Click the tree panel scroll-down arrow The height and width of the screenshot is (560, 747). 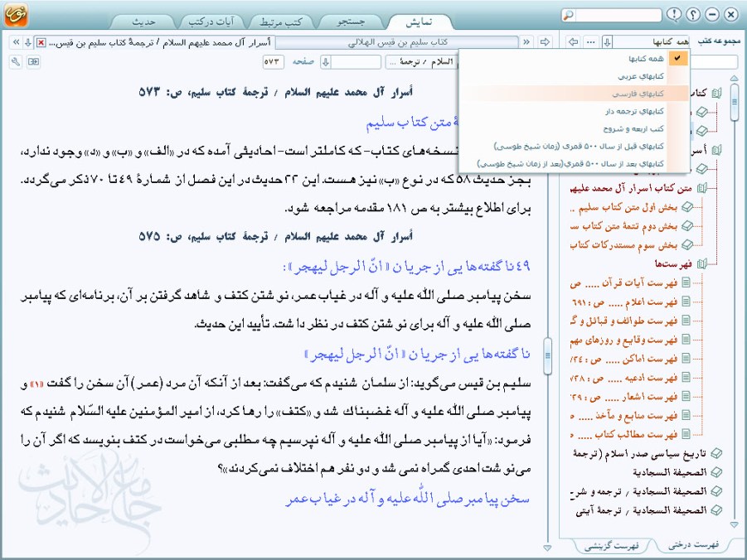[734, 524]
